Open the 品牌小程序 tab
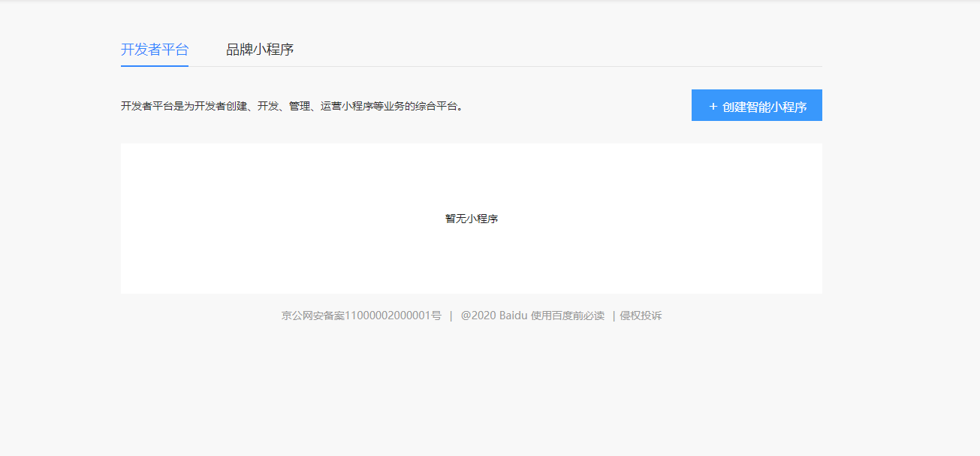980x456 pixels. (x=260, y=50)
